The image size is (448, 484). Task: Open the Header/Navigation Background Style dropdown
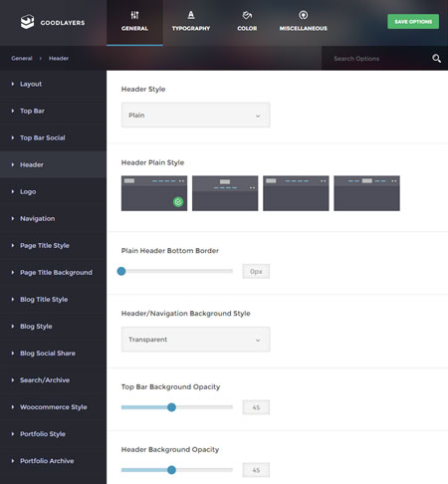[196, 340]
